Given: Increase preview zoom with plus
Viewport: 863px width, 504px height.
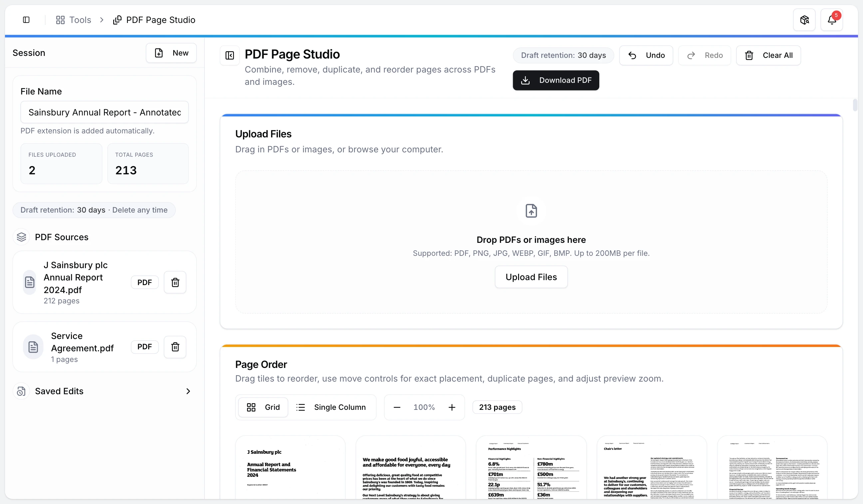Looking at the screenshot, I should [452, 407].
